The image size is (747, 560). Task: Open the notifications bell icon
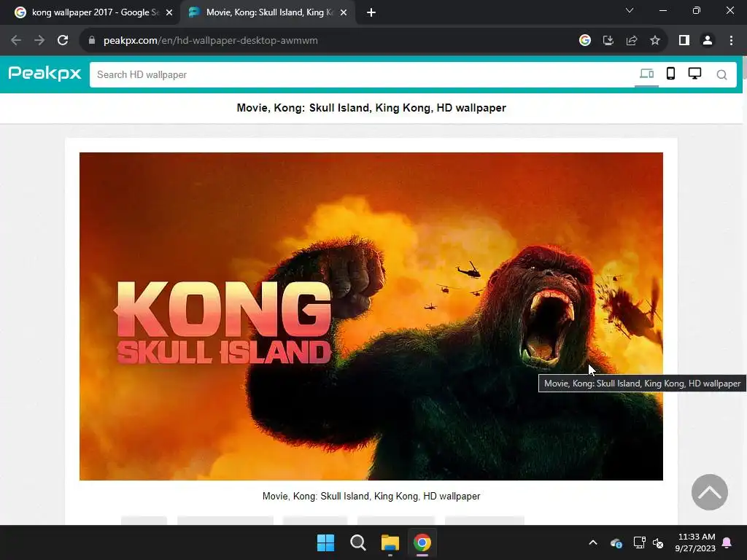click(x=727, y=542)
